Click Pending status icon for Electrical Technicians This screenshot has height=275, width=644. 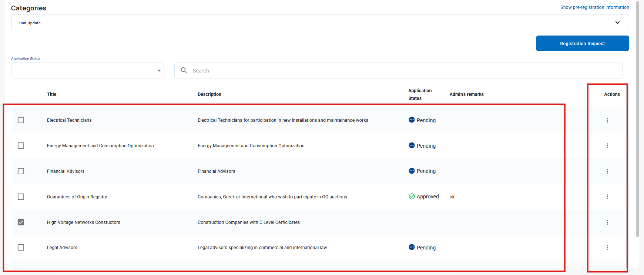(412, 120)
